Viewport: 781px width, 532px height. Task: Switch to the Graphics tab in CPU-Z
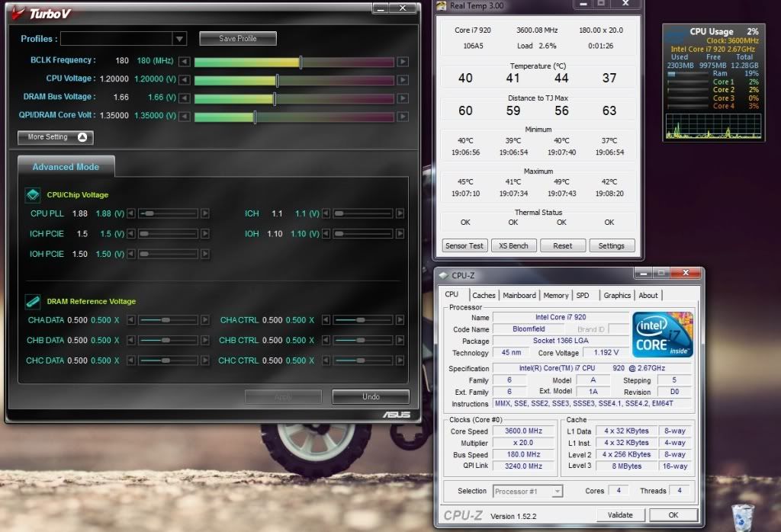[x=617, y=295]
